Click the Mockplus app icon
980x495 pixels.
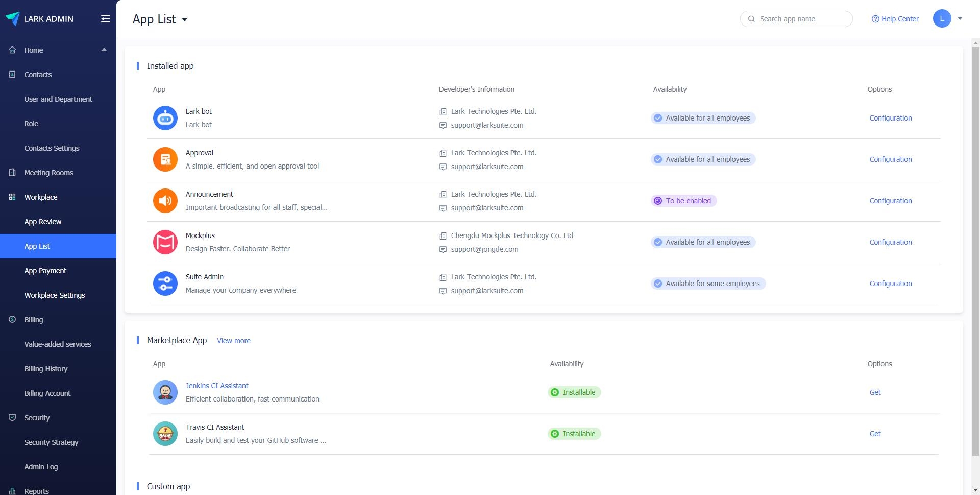tap(165, 242)
